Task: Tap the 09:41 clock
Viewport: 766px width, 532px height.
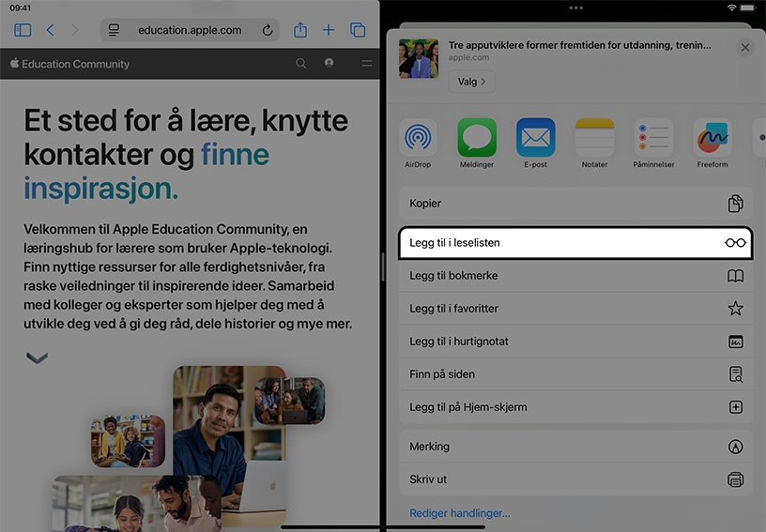Action: click(20, 8)
